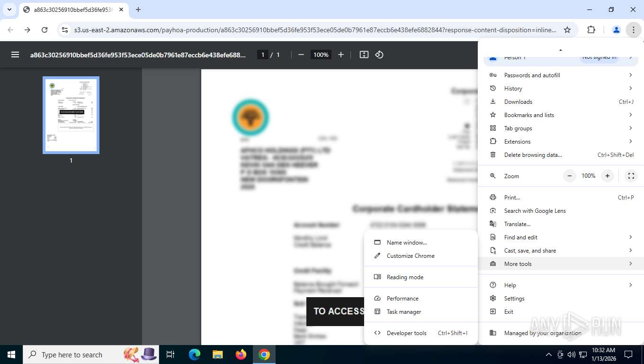Open the Extensions puzzle icon in toolbar
The width and height of the screenshot is (644, 364).
click(x=591, y=30)
